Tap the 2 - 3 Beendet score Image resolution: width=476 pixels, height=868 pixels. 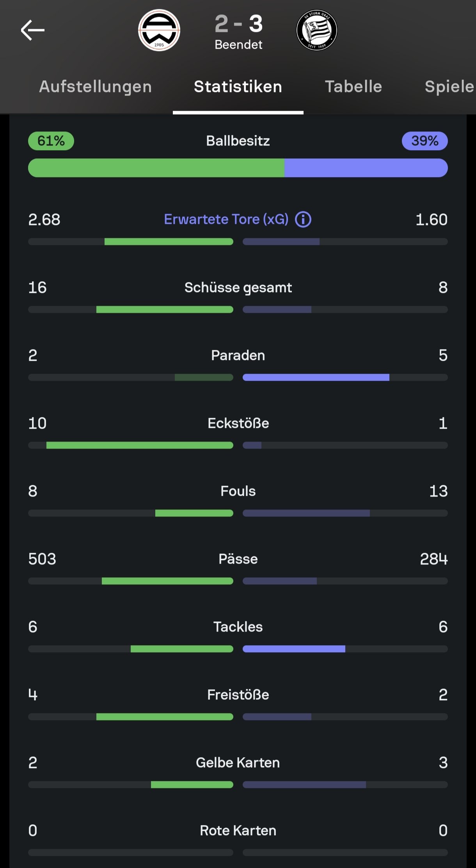(x=238, y=31)
